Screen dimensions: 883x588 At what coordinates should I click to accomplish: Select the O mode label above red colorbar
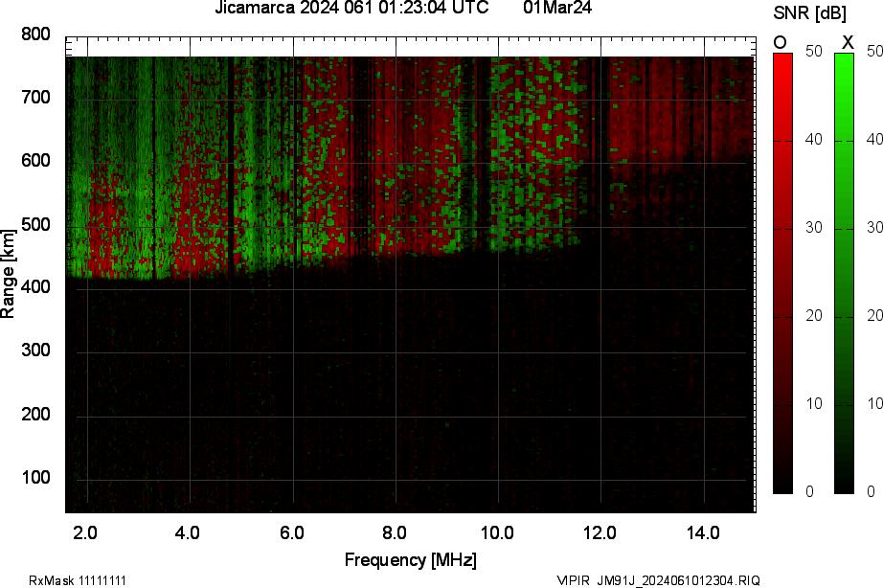tap(781, 42)
